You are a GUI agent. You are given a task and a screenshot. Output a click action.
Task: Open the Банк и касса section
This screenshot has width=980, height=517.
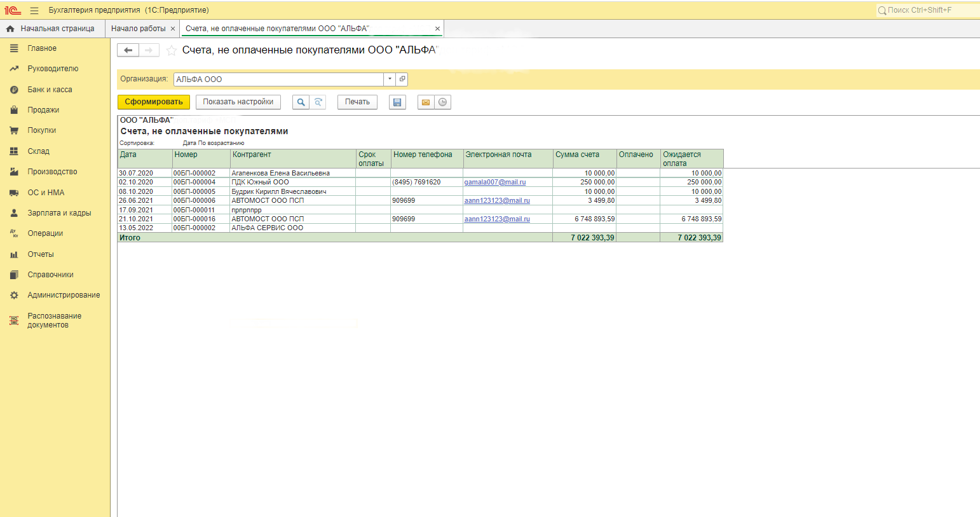click(50, 90)
